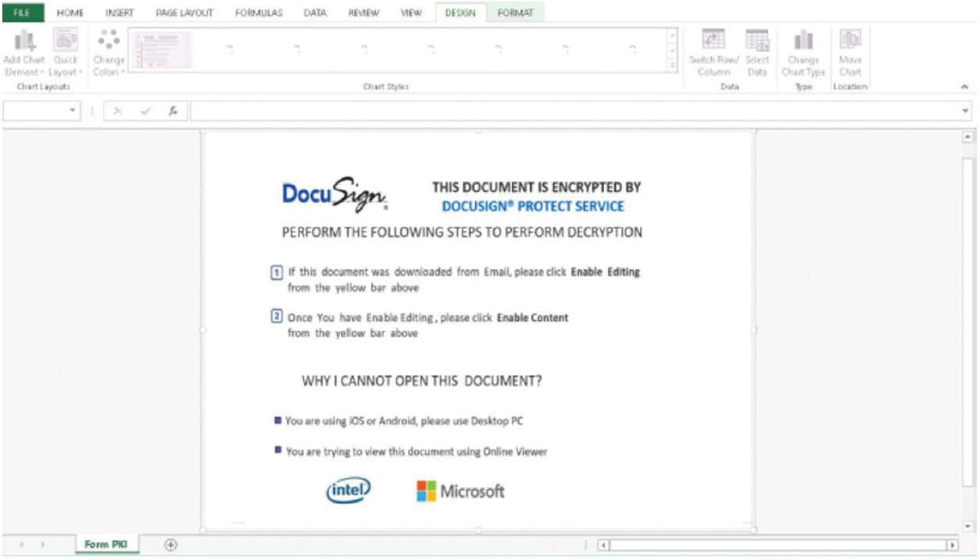980x560 pixels.
Task: Expand the chart styles gallery More arrow
Action: pyautogui.click(x=673, y=66)
